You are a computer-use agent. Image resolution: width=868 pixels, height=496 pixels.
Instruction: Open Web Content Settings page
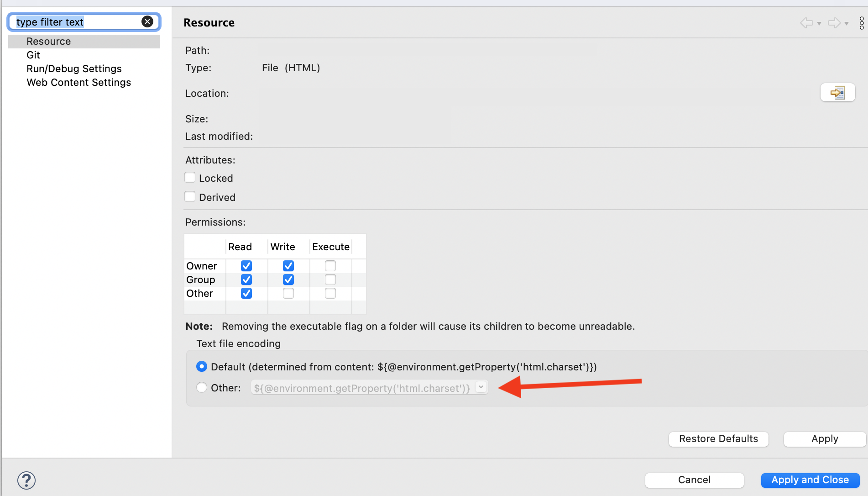[x=78, y=83]
